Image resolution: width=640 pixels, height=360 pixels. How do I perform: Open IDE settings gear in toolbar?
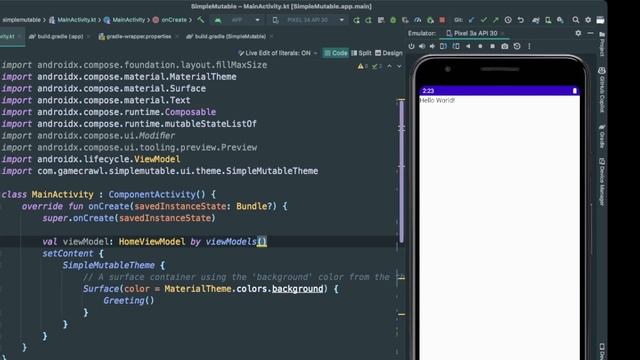[588, 20]
